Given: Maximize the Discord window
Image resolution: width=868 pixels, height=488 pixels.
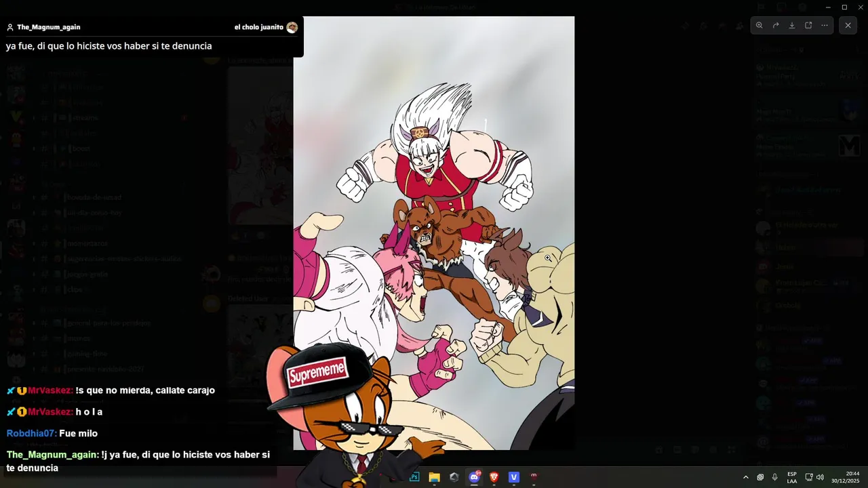Looking at the screenshot, I should point(844,7).
